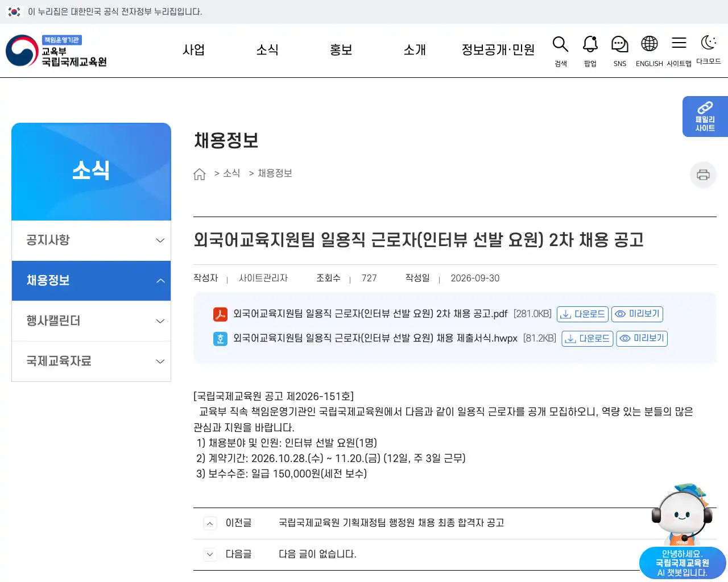Click the 안녕하세요 AI 챗봇 speech bubble
This screenshot has width=728, height=582.
(x=682, y=563)
